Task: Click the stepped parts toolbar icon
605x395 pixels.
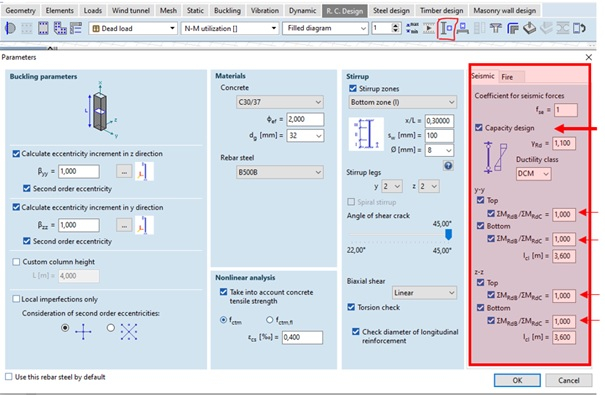Action: click(x=60, y=28)
